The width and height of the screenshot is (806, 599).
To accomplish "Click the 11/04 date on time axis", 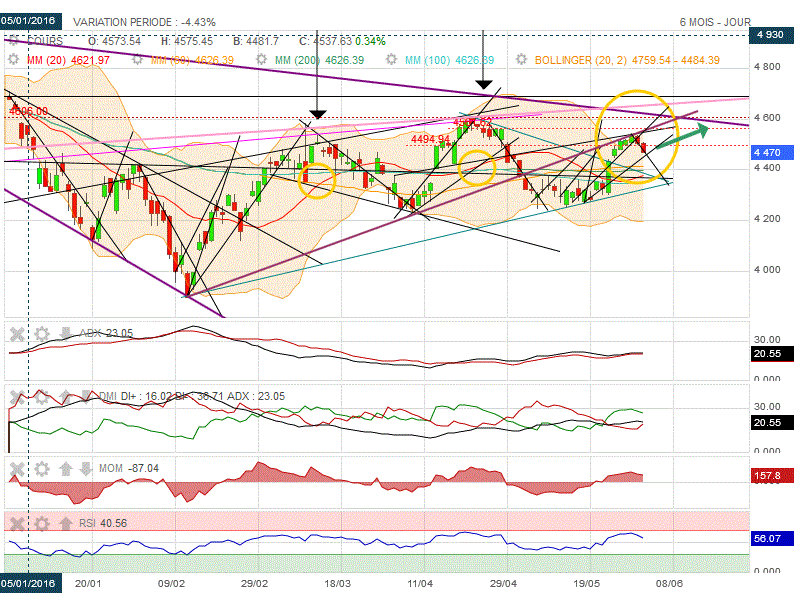I will pos(420,584).
